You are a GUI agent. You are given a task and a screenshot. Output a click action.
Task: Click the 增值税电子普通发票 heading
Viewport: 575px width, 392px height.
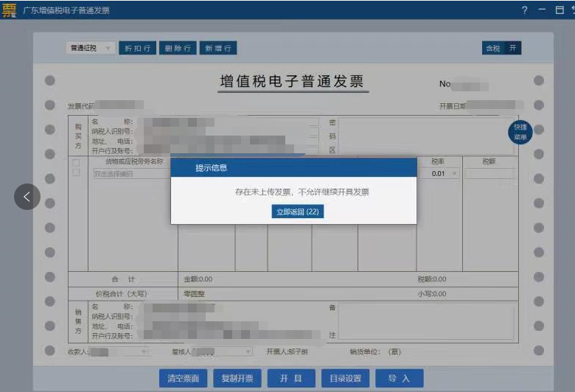click(292, 81)
